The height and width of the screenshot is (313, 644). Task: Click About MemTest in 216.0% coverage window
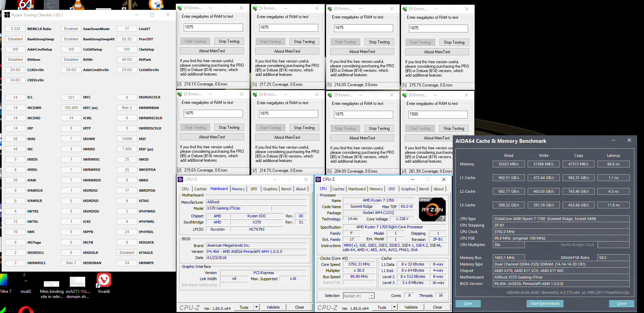click(x=362, y=52)
